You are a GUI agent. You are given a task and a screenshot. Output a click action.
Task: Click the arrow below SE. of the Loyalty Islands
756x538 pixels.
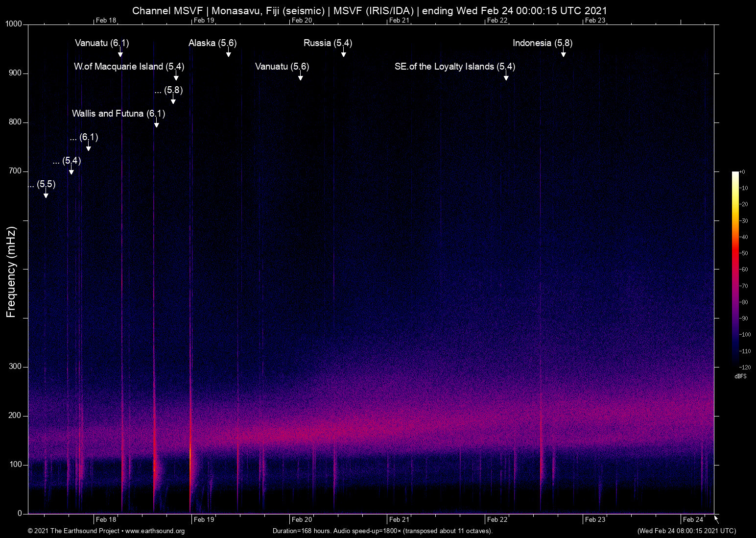(x=506, y=77)
